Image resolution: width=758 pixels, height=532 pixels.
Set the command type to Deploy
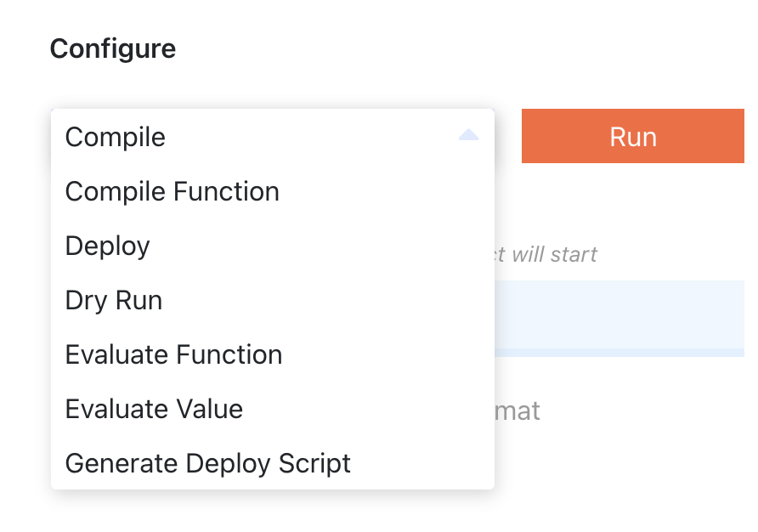point(107,246)
